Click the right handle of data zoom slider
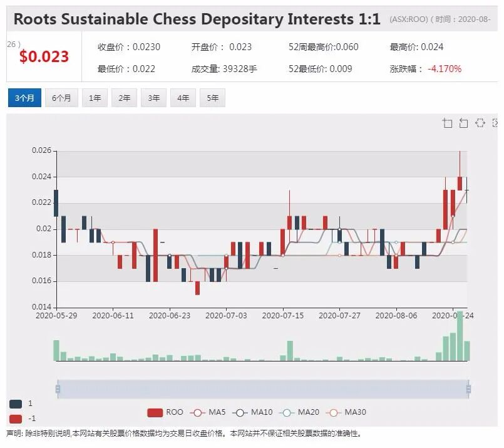Screen dimensions: 504x448 point(468,389)
